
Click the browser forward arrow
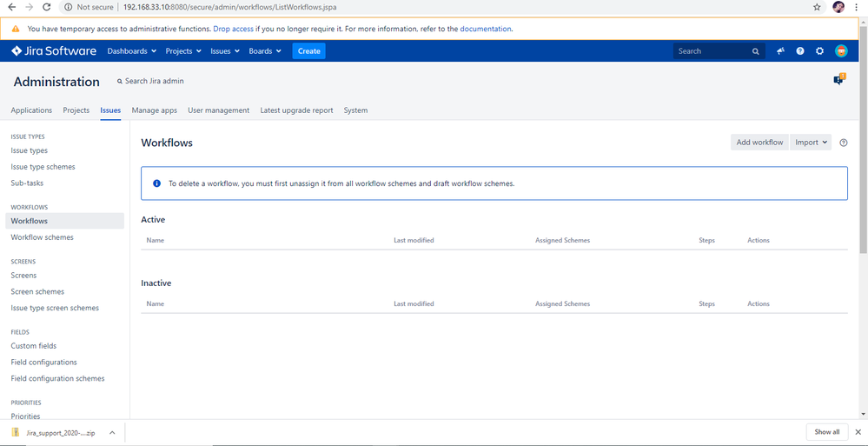pyautogui.click(x=30, y=7)
